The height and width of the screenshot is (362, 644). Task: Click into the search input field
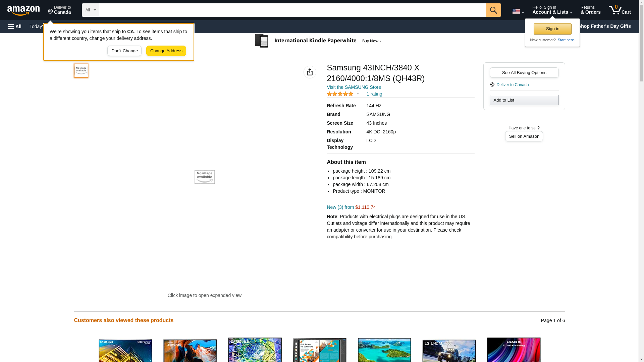(292, 10)
